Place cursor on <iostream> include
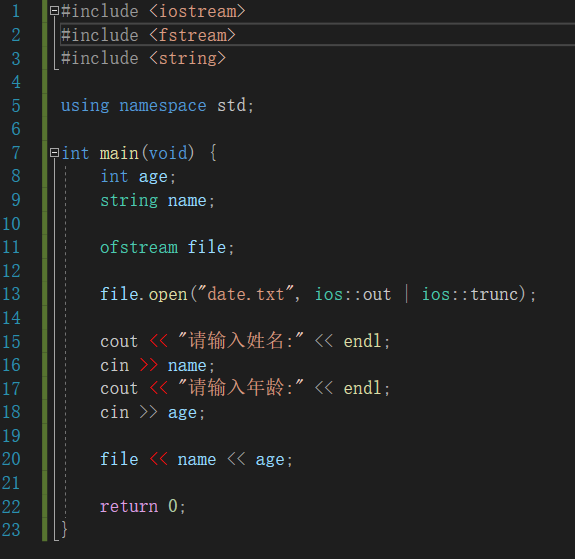Screen dimensions: 575x559 pyautogui.click(x=197, y=11)
